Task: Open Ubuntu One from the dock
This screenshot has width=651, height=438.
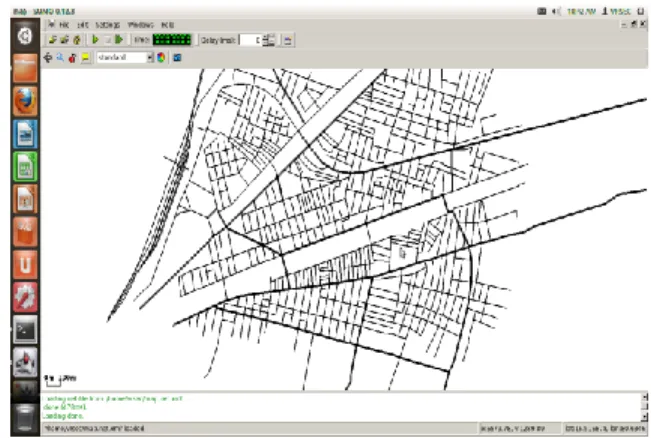Action: [25, 264]
